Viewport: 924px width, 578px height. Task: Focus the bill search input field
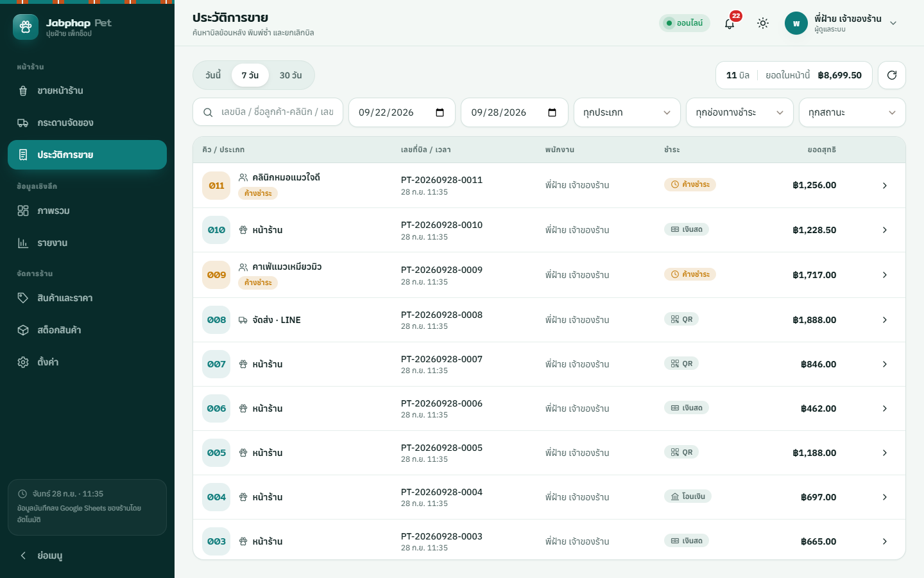click(268, 112)
